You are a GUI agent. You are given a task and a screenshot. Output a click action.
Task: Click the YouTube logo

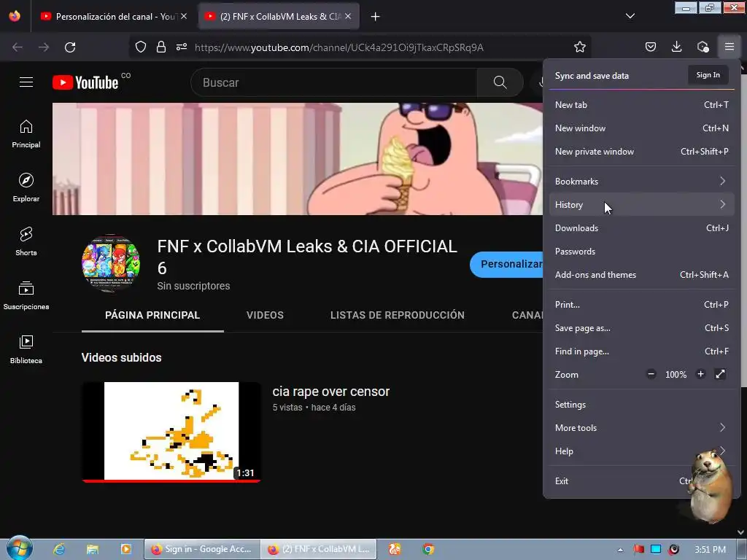pyautogui.click(x=85, y=82)
